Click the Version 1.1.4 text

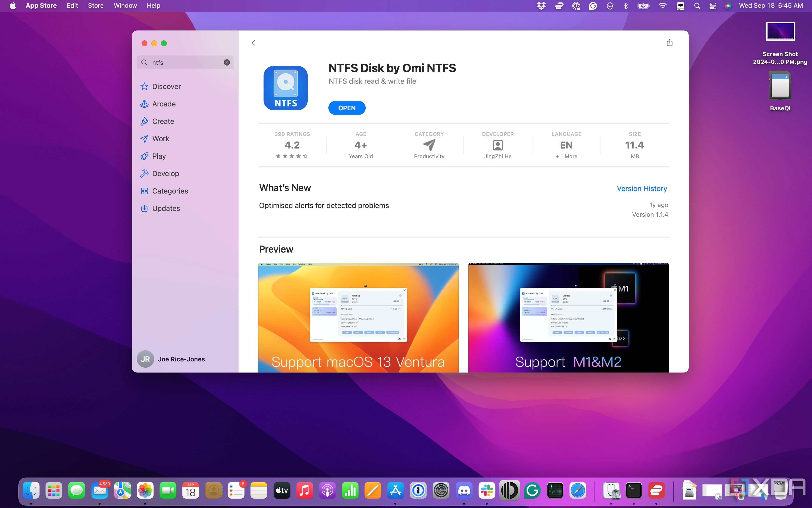coord(650,214)
